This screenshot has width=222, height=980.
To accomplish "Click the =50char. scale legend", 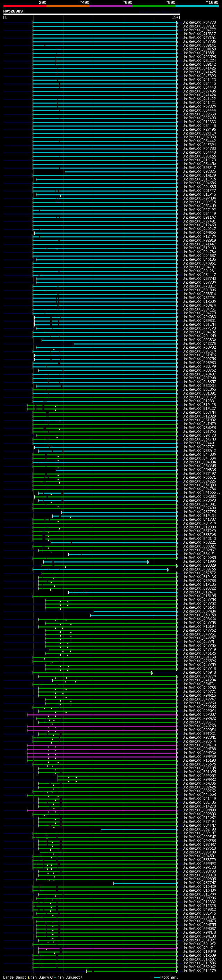I will click(166, 977).
